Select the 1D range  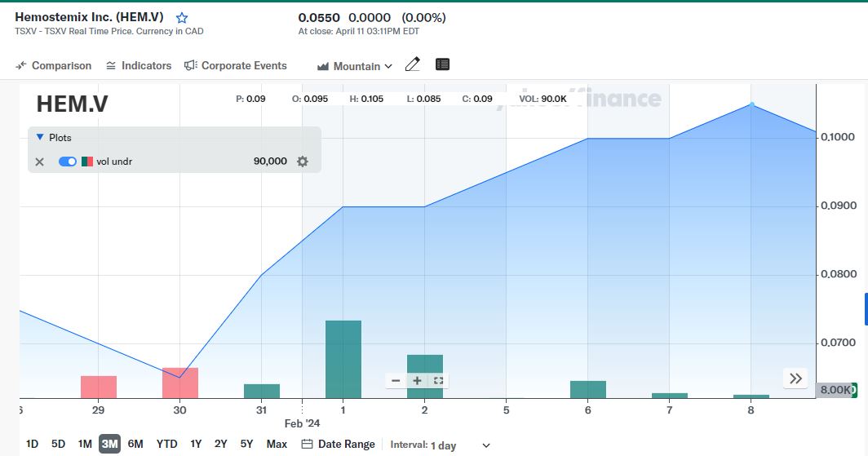click(32, 444)
